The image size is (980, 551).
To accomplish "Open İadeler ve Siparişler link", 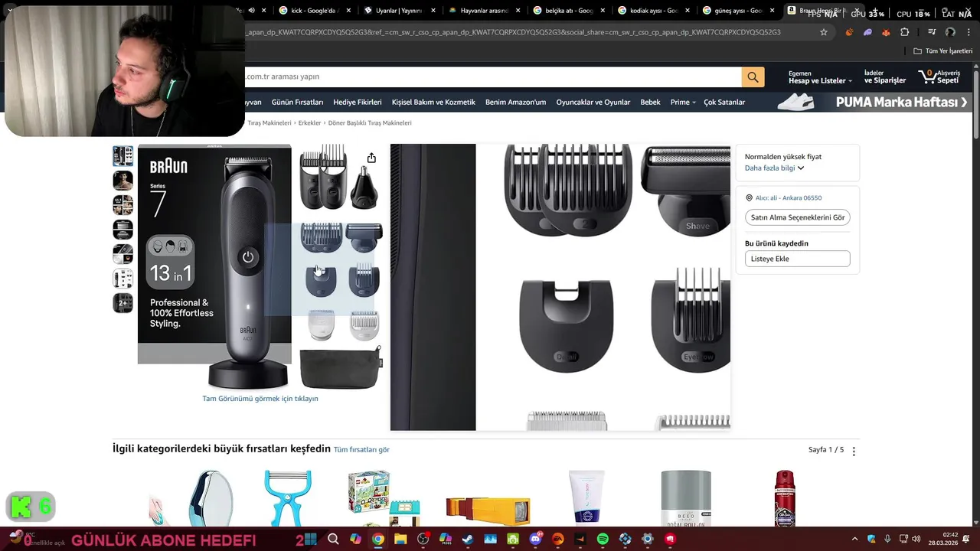I will (x=885, y=77).
